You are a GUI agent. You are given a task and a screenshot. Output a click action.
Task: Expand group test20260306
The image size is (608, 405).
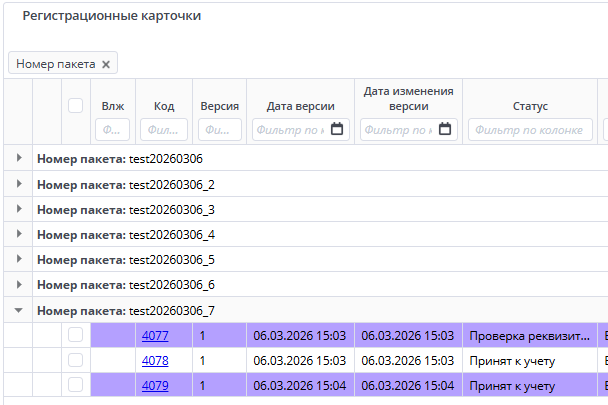[x=19, y=159]
